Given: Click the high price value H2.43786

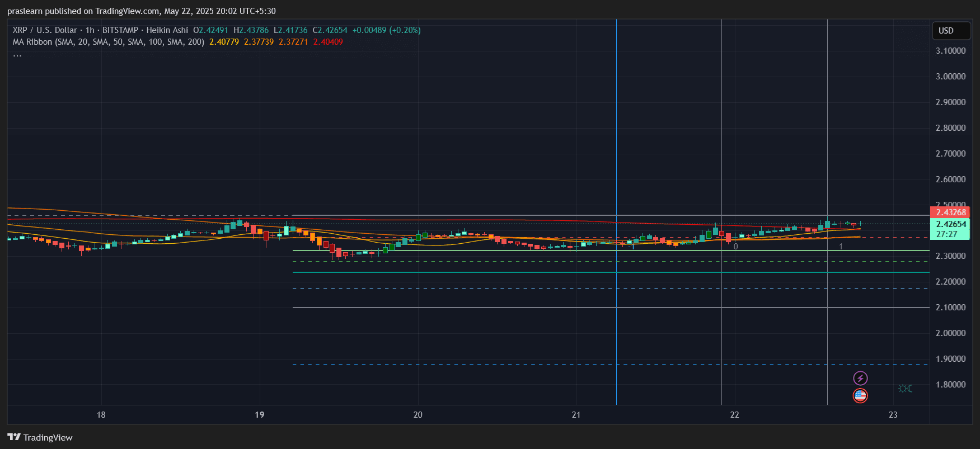Looking at the screenshot, I should (x=251, y=30).
